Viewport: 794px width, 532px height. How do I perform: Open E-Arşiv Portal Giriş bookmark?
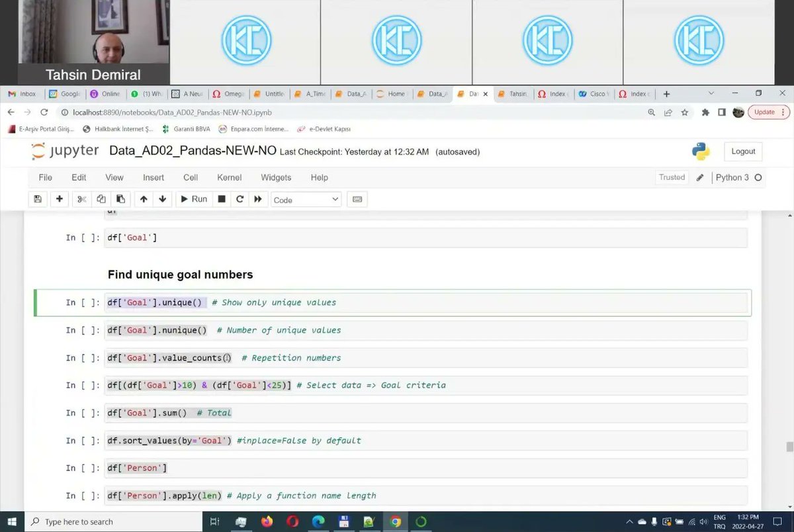41,129
